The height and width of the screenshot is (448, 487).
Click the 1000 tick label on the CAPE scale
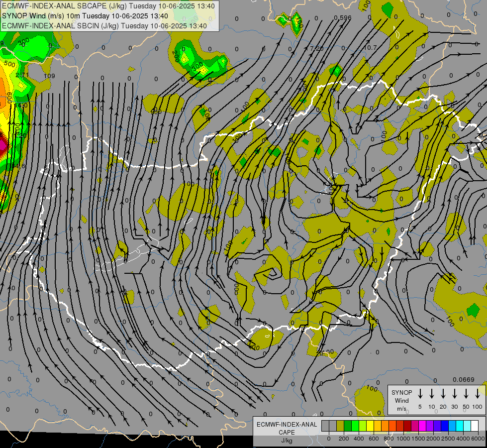(x=403, y=439)
